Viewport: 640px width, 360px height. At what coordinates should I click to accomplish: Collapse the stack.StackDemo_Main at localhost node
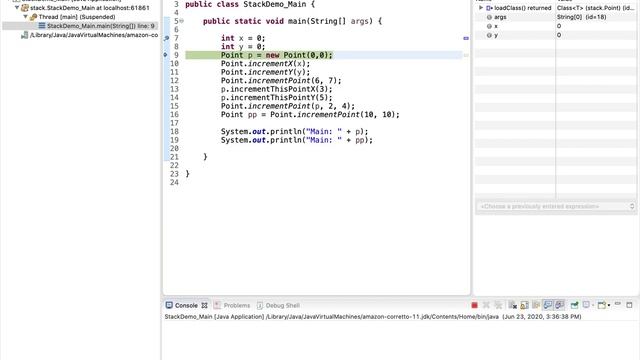pos(17,8)
